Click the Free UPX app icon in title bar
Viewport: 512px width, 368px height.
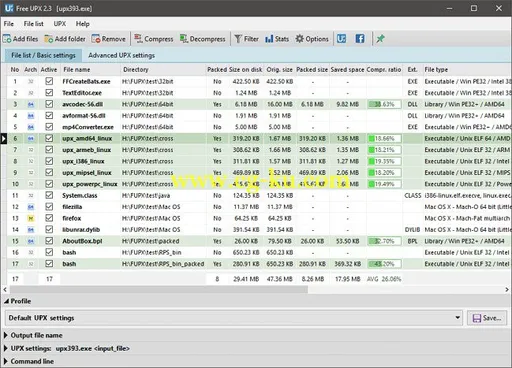tap(9, 8)
